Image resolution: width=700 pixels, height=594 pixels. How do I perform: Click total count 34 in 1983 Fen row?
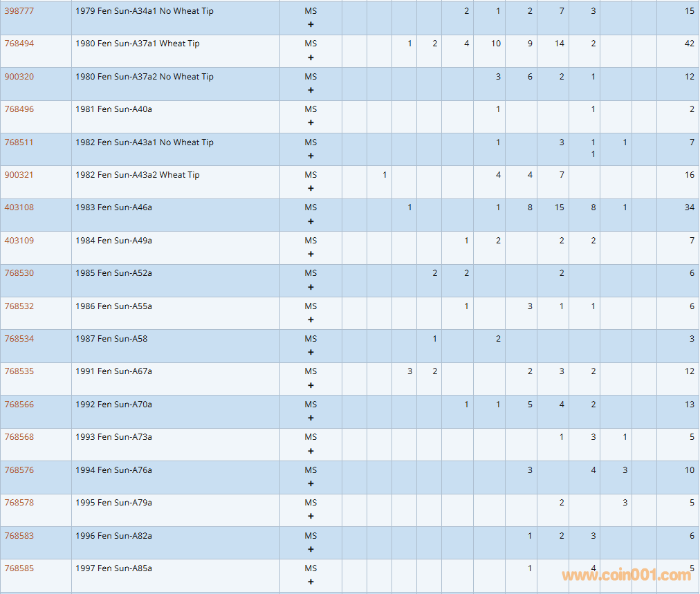pyautogui.click(x=689, y=207)
